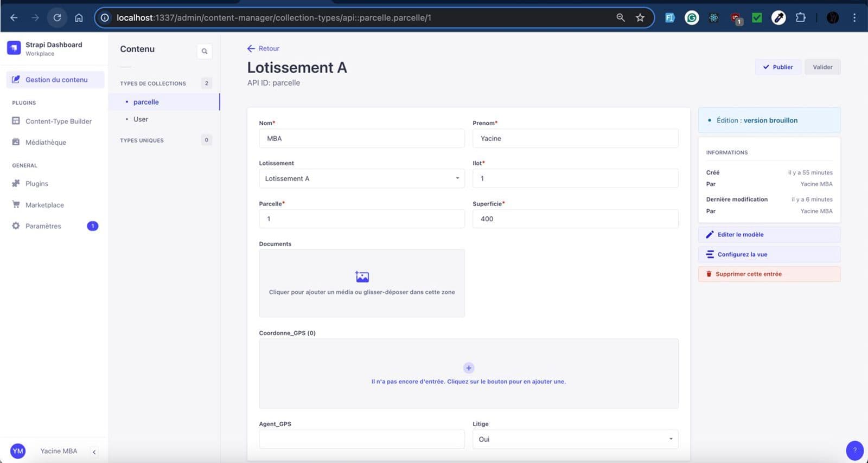Open the Content-Type Builder
868x463 pixels.
point(58,121)
